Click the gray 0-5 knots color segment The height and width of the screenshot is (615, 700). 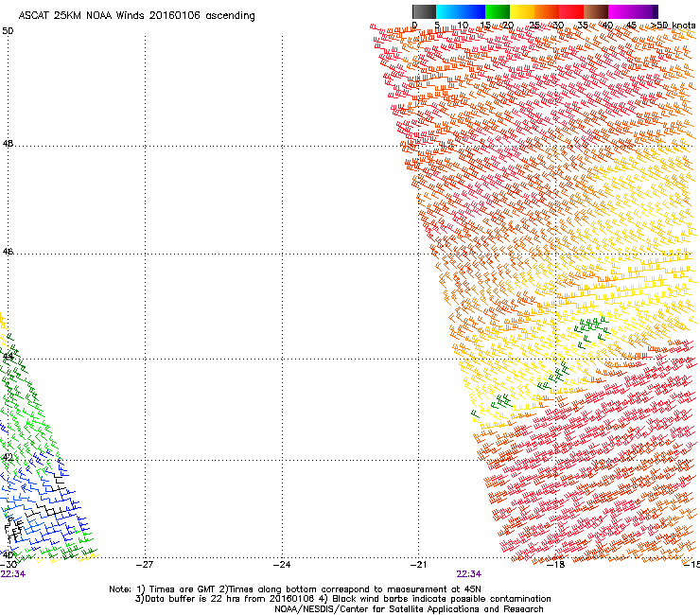coord(424,11)
